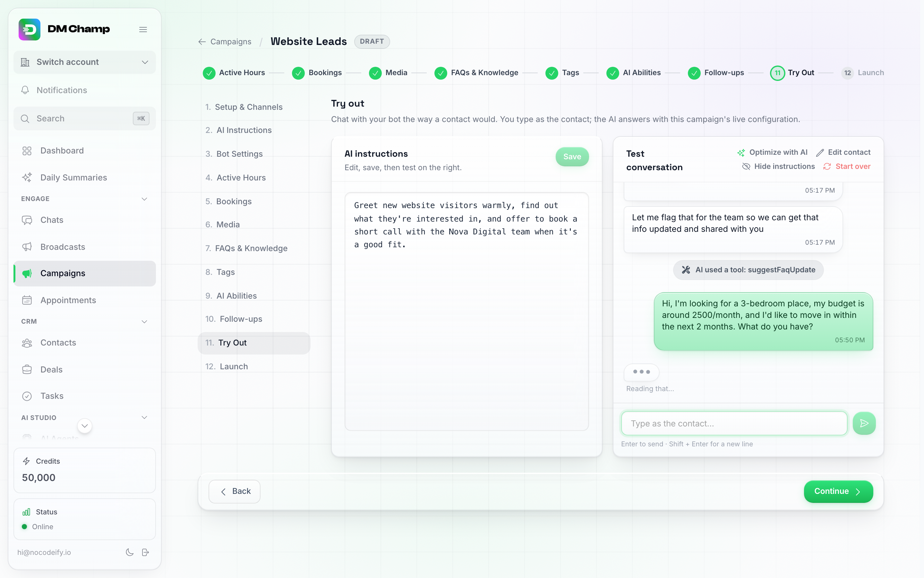
Task: Open Appointments calendar icon
Action: point(27,300)
